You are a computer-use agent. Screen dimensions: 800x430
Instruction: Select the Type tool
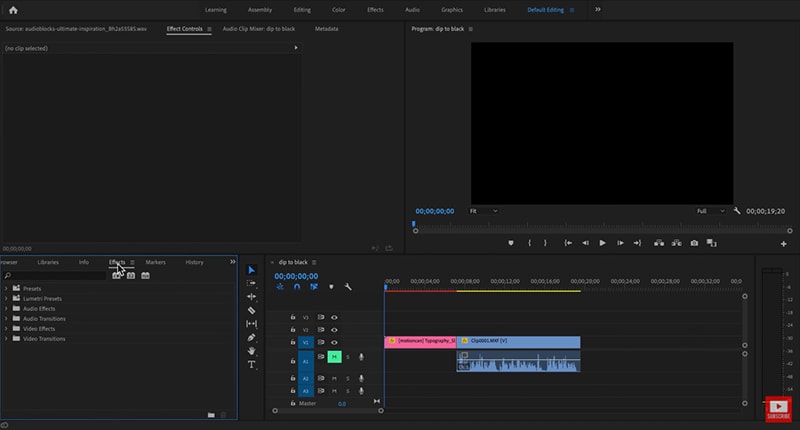(251, 365)
